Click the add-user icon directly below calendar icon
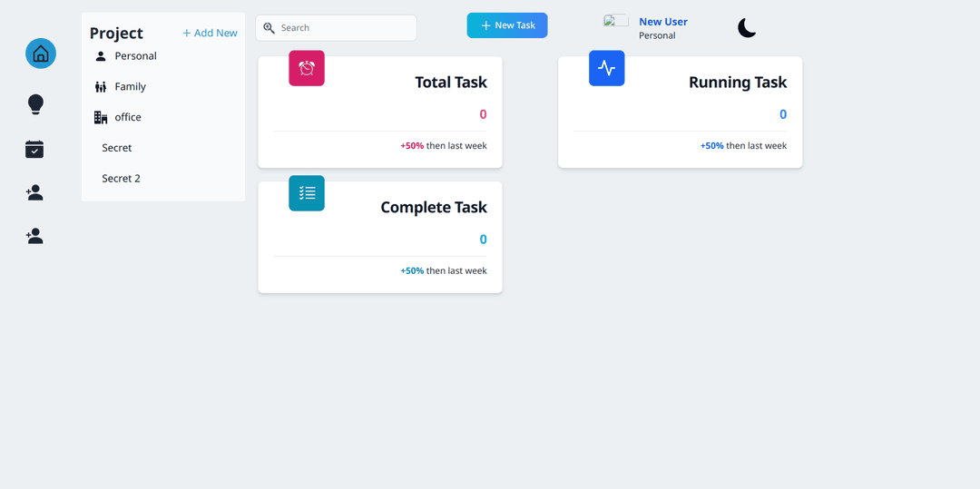This screenshot has width=980, height=489. click(34, 192)
